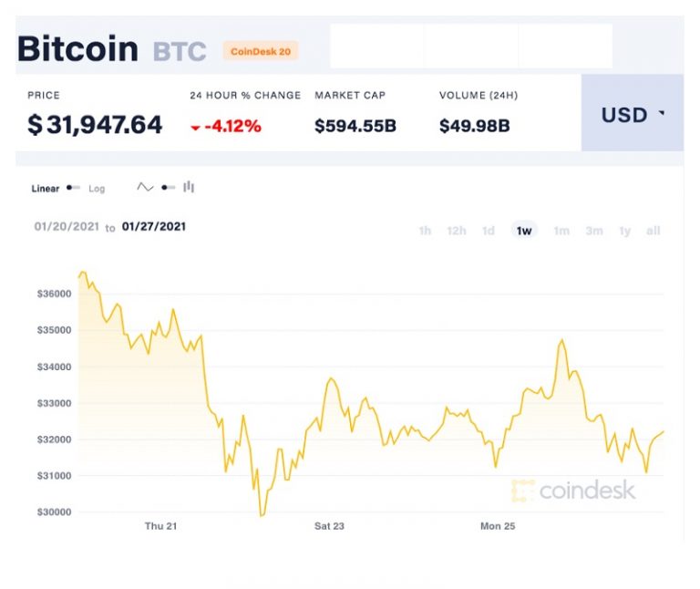Toggle line/candlestick chart type switch

point(169,188)
